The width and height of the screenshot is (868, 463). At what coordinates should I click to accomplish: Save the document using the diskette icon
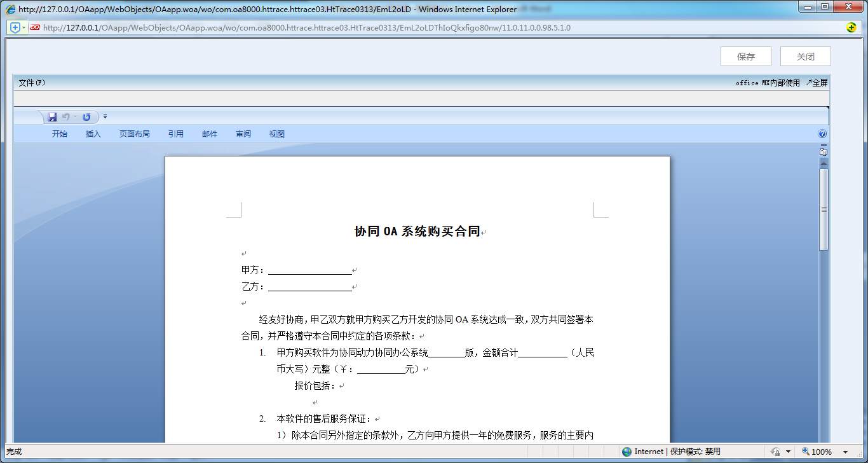coord(52,116)
